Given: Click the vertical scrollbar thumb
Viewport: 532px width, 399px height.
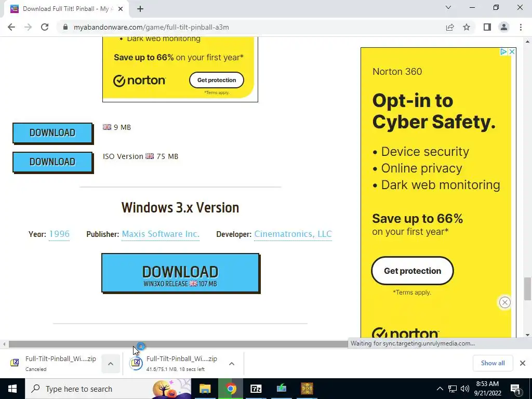Looking at the screenshot, I should click(527, 289).
